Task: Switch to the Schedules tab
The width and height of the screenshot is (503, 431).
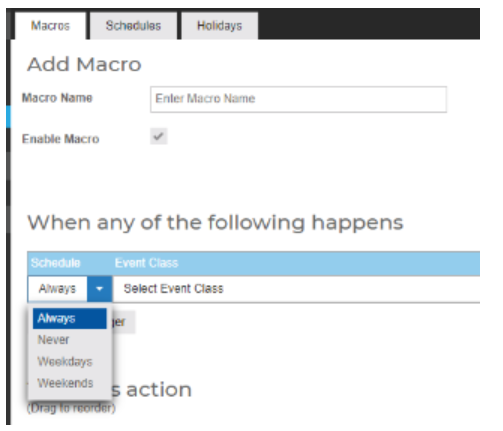Action: (x=133, y=26)
